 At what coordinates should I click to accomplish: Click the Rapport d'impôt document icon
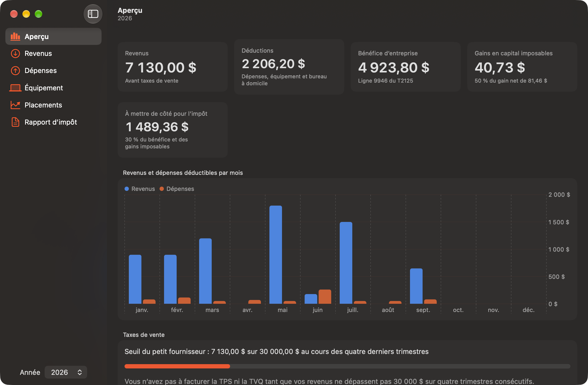point(15,122)
